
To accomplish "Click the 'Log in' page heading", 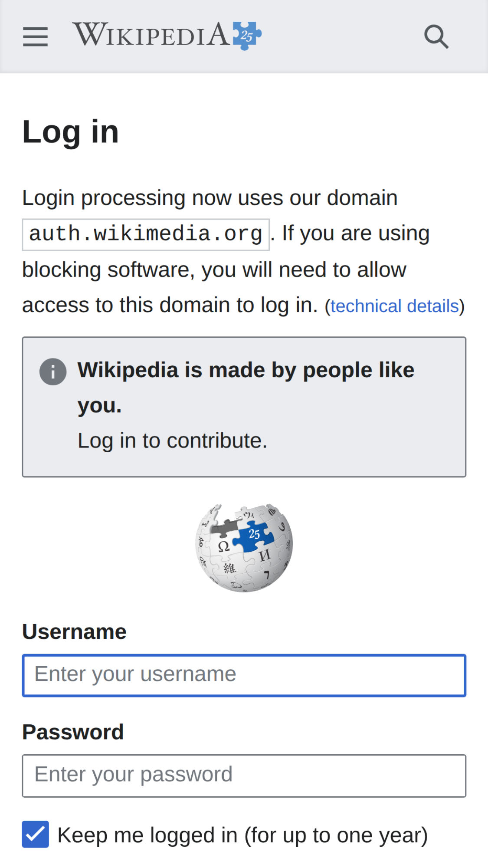I will coord(71,132).
